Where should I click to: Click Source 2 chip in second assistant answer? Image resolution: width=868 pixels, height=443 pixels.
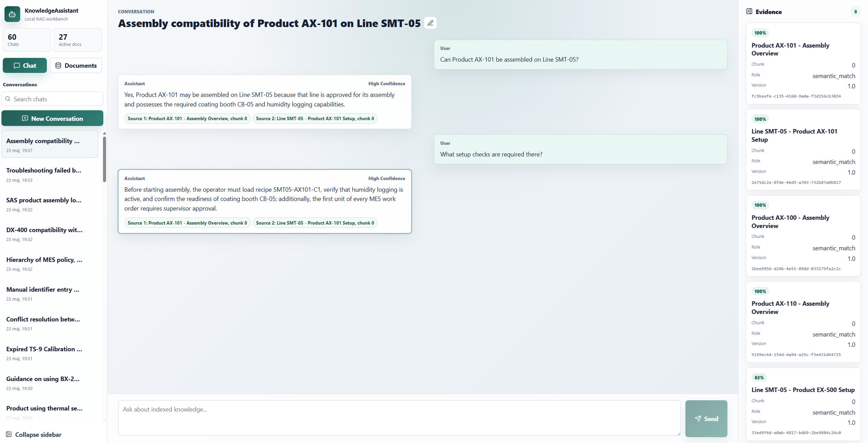click(x=315, y=223)
